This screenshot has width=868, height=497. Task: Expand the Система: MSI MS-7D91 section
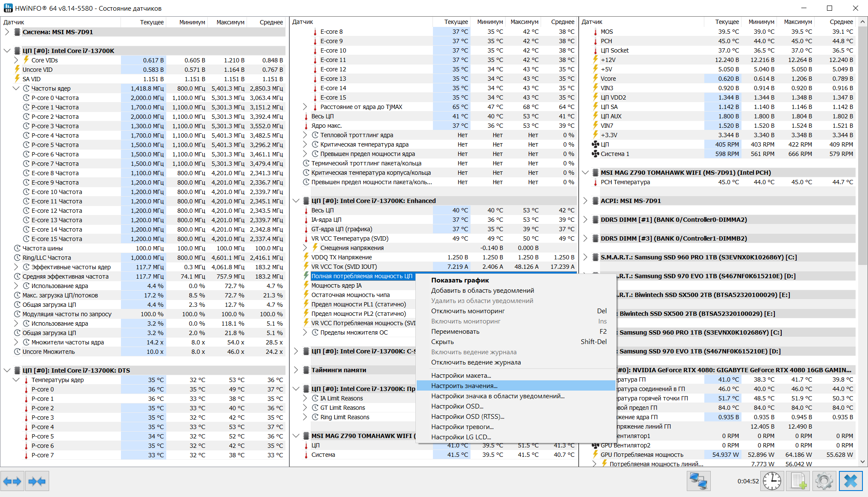7,32
